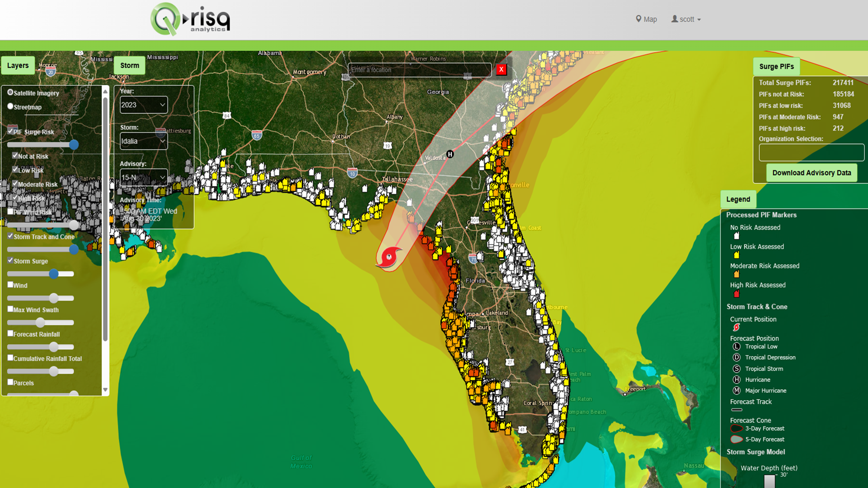Select the Satellite Imagery basemap option
The height and width of the screenshot is (488, 868).
pyautogui.click(x=10, y=92)
